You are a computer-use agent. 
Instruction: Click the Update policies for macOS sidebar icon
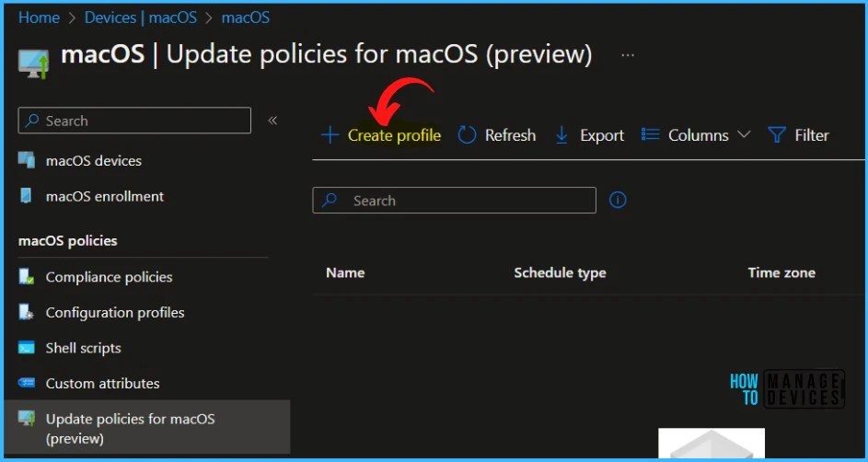(27, 419)
